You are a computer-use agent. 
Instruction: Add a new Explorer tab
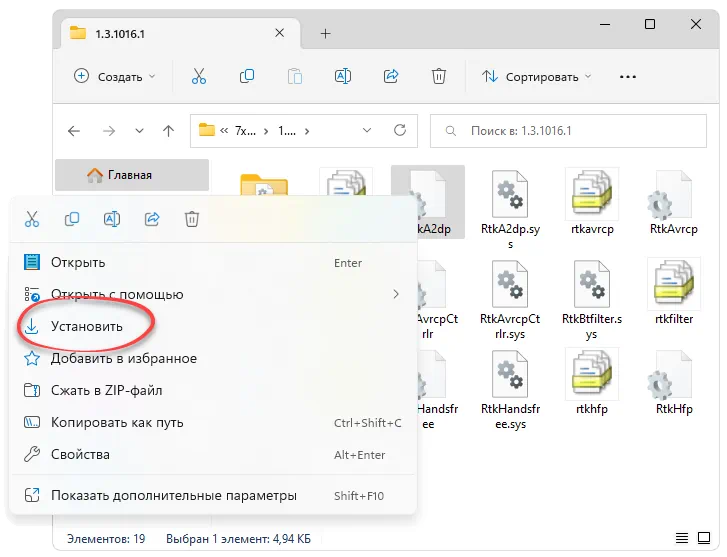pyautogui.click(x=325, y=33)
